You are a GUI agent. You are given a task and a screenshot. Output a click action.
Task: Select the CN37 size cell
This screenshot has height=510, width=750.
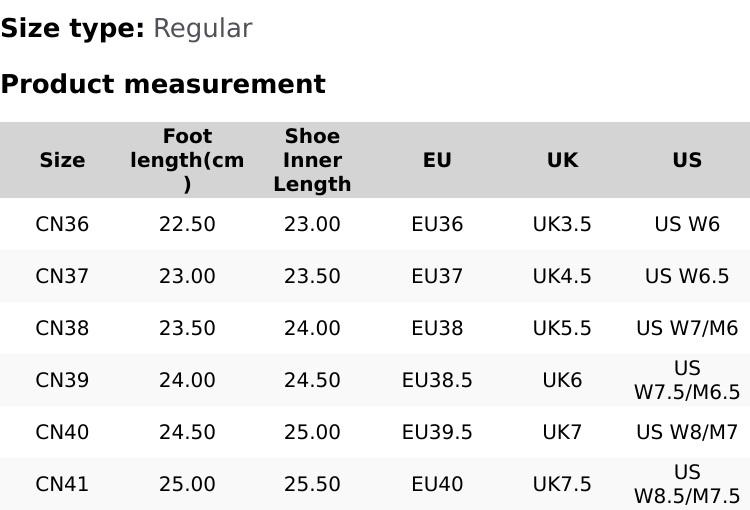62,276
